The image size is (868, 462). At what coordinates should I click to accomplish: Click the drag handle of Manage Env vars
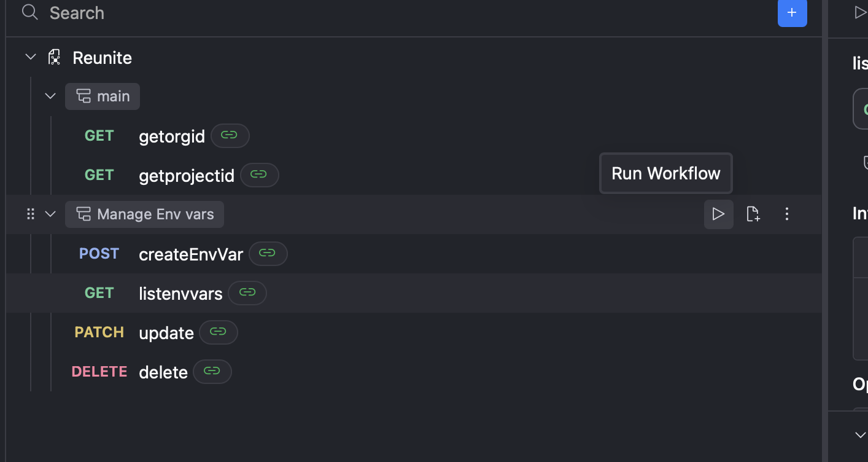point(31,214)
